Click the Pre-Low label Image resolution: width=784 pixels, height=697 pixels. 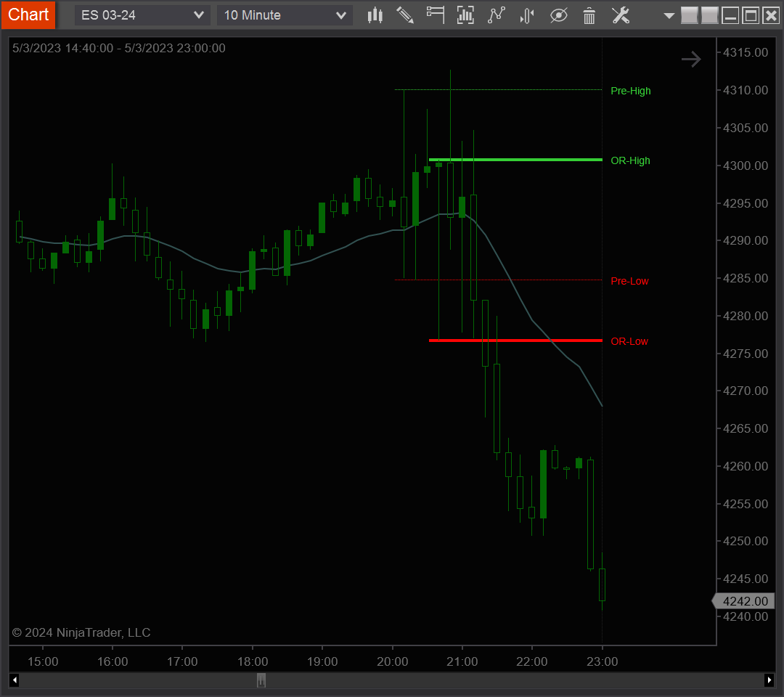pyautogui.click(x=629, y=281)
